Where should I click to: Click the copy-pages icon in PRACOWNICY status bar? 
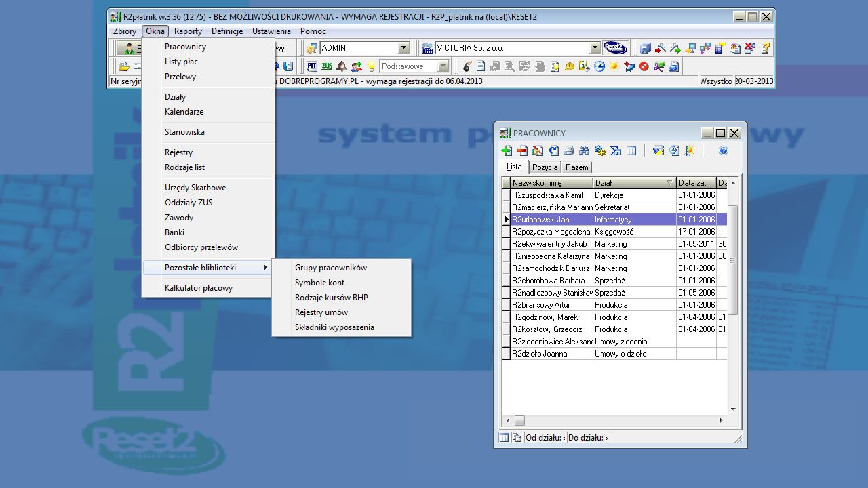[x=517, y=438]
